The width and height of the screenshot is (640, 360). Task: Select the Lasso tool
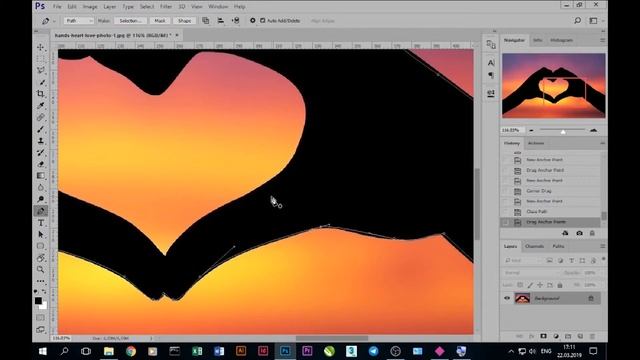point(40,71)
